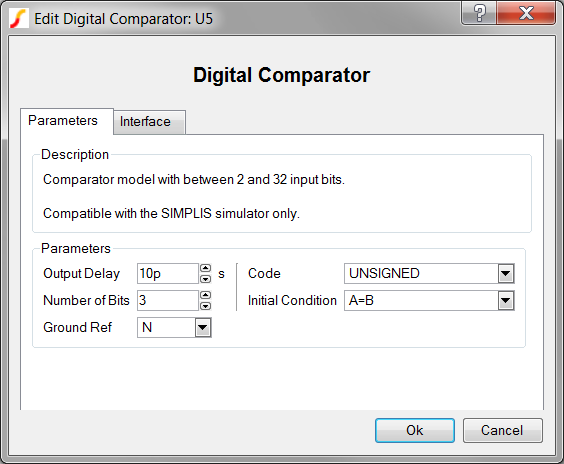The width and height of the screenshot is (564, 464).
Task: Focus the Number of Bits field
Action: coord(168,301)
